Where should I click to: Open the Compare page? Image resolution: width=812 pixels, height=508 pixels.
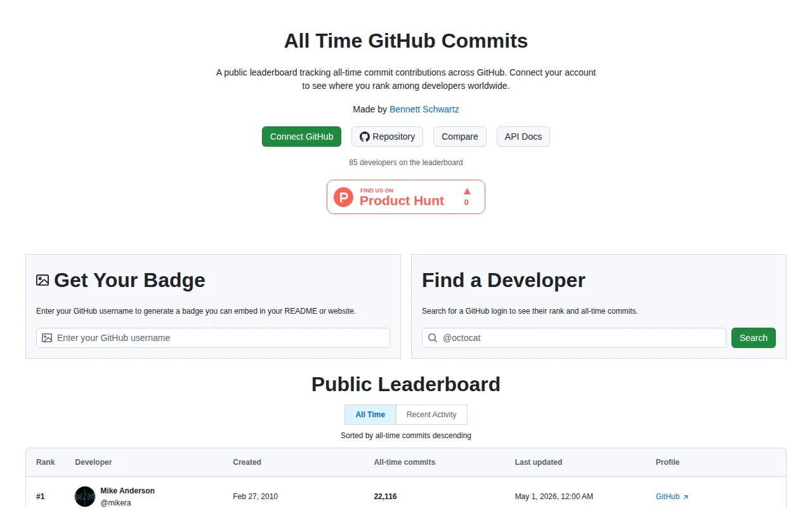[460, 137]
